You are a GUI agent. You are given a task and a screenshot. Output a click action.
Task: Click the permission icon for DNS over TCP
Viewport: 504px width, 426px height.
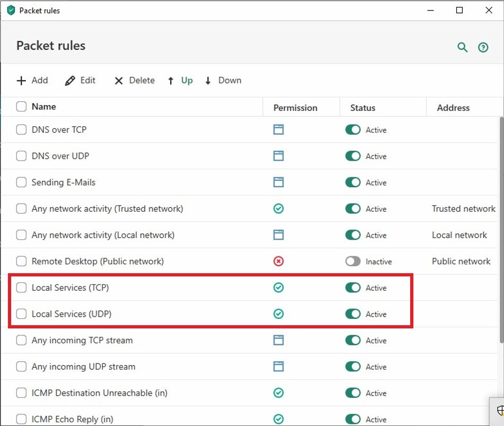278,130
